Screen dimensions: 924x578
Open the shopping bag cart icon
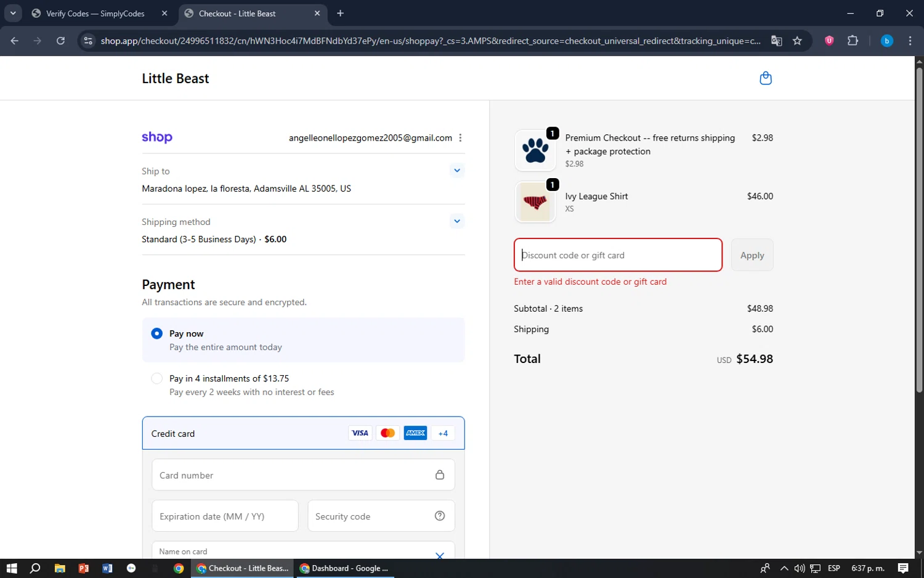[x=766, y=78]
